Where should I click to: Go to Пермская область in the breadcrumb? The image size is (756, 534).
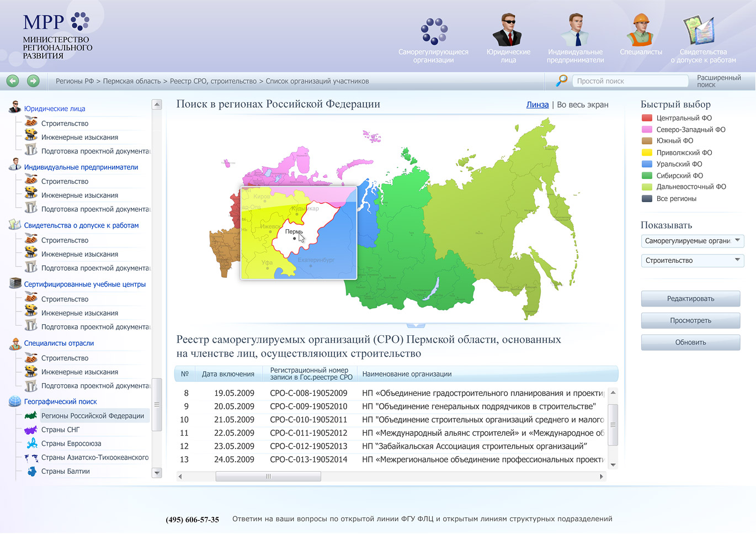131,81
